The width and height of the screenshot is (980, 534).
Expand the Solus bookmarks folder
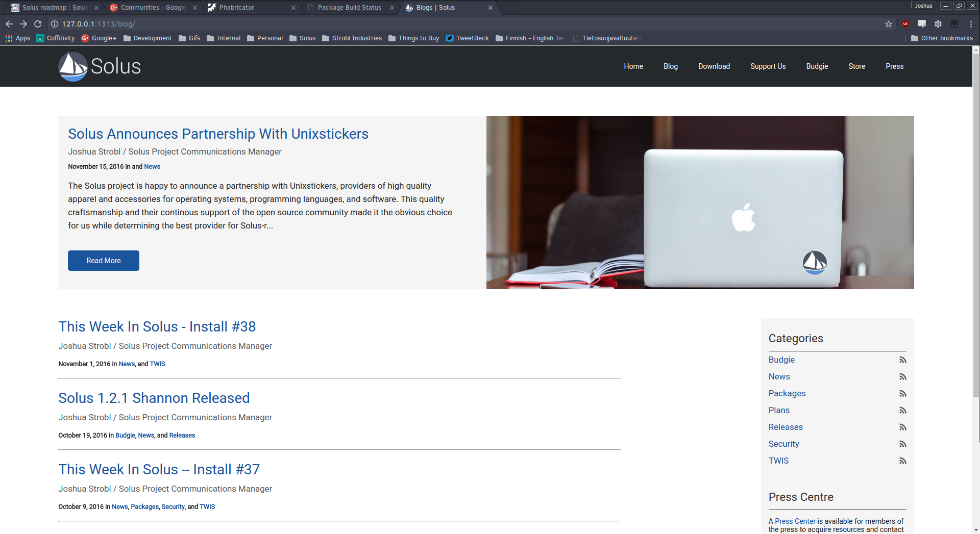click(x=302, y=38)
